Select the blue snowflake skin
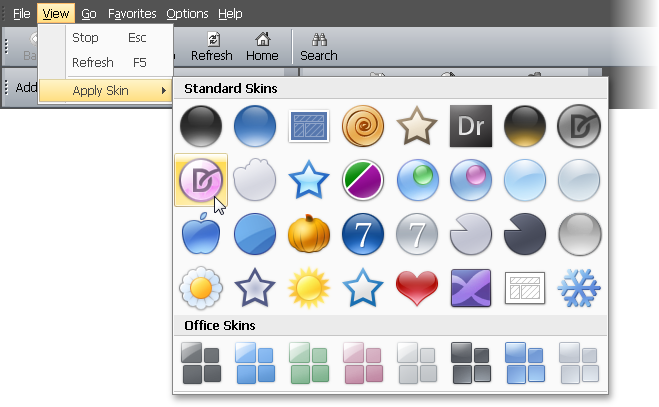This screenshot has width=659, height=407. click(579, 288)
